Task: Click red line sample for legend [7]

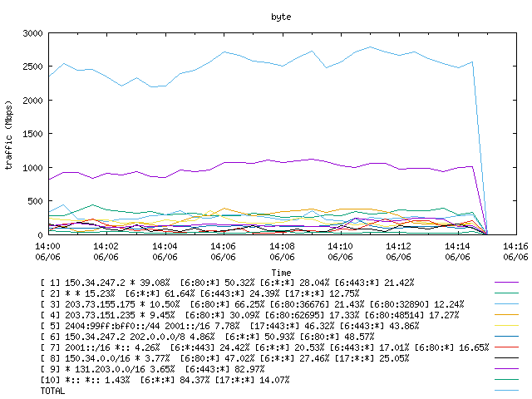Action: (x=506, y=347)
